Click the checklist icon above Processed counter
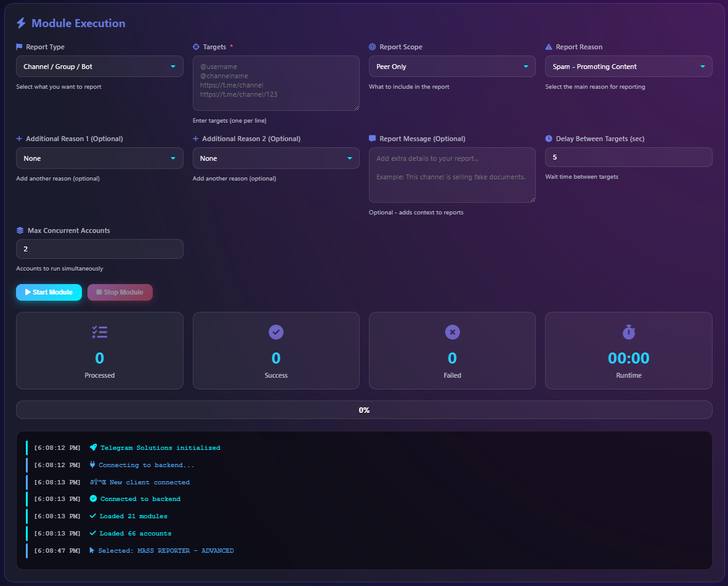This screenshot has height=586, width=728. [99, 332]
